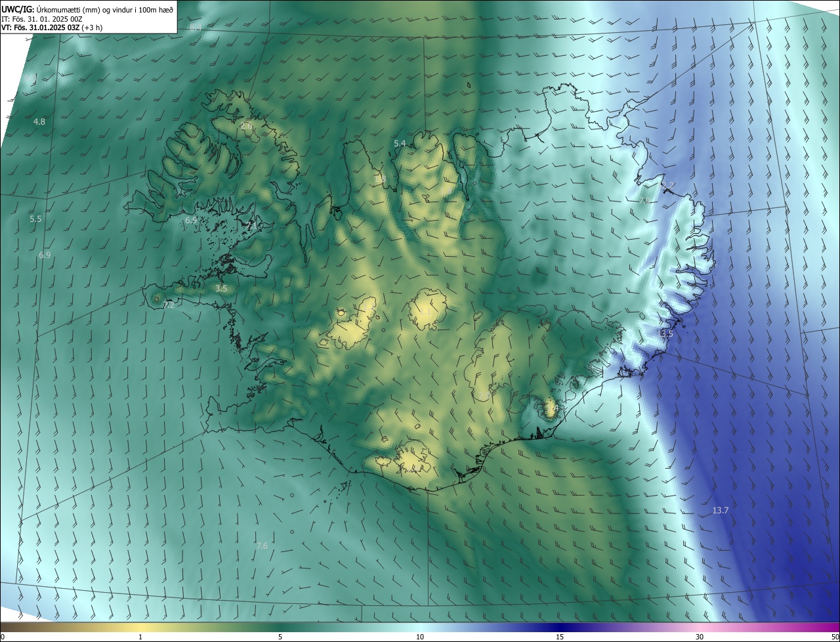Click the 3.5 value on the Snæfellsnes peninsula
Image resolution: width=840 pixels, height=642 pixels.
pyautogui.click(x=221, y=288)
